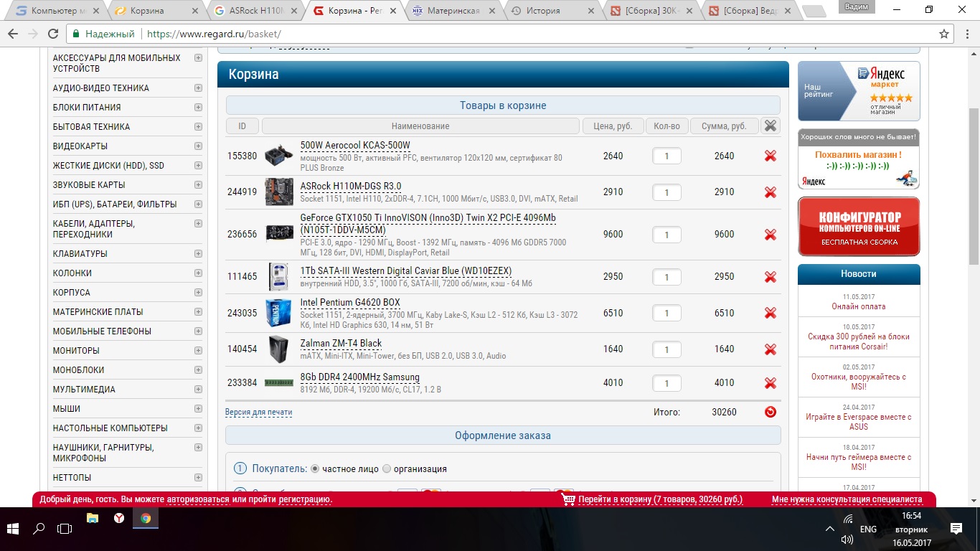The width and height of the screenshot is (980, 551).
Task: Select 'организация' buyer option
Action: (387, 469)
